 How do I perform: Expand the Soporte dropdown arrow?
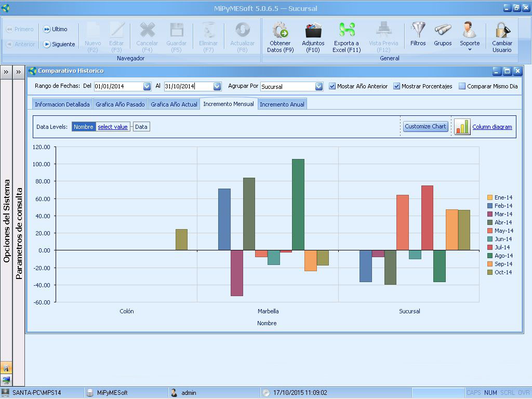tap(470, 49)
